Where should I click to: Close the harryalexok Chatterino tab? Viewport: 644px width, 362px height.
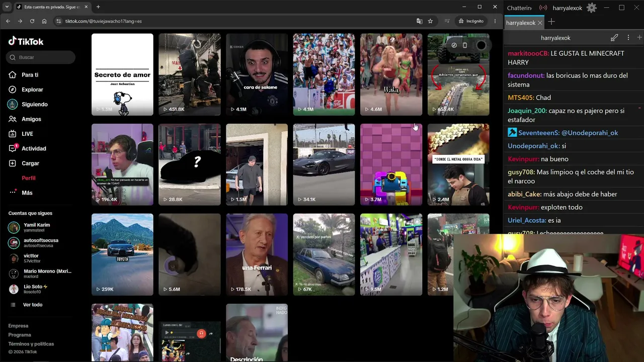pos(540,23)
